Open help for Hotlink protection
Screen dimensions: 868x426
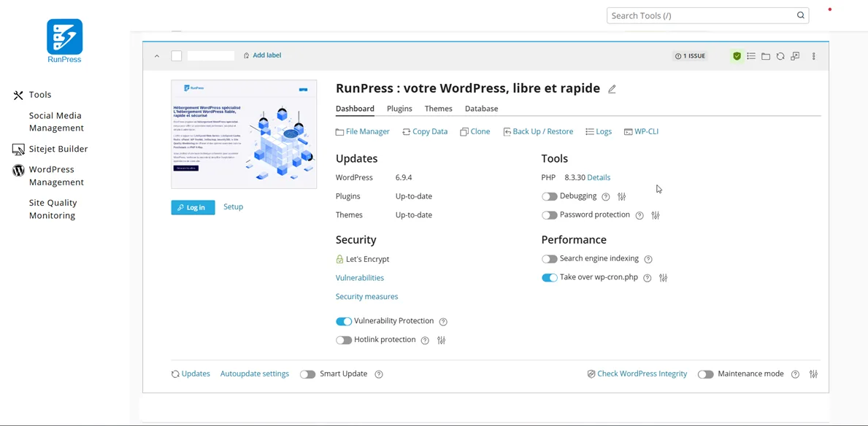click(x=425, y=340)
